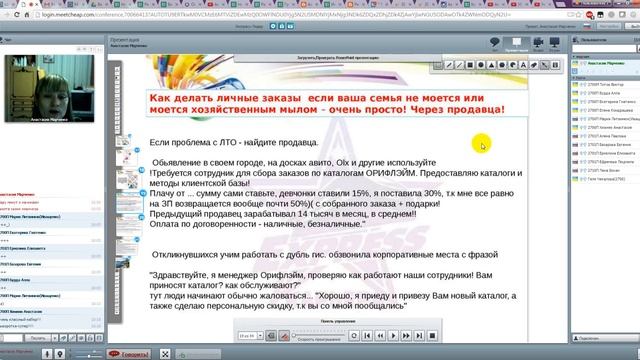Click the first slide thumbnail in sidebar

tap(122, 141)
